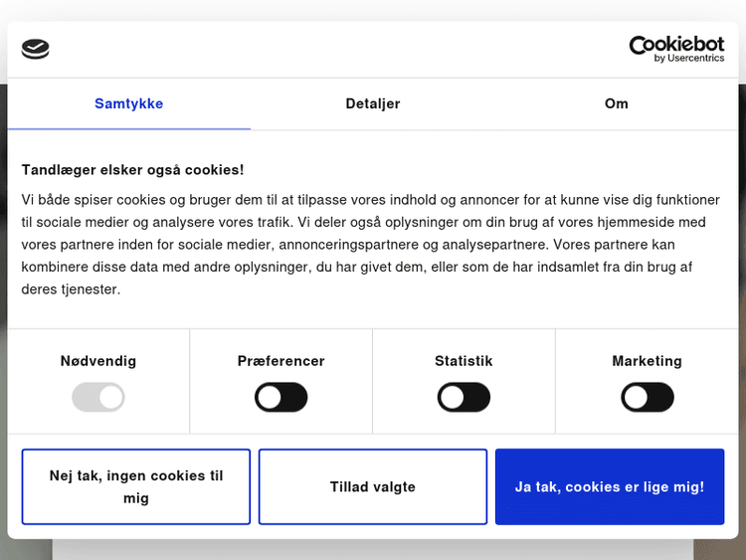Click the Præferencer category label

tap(281, 361)
